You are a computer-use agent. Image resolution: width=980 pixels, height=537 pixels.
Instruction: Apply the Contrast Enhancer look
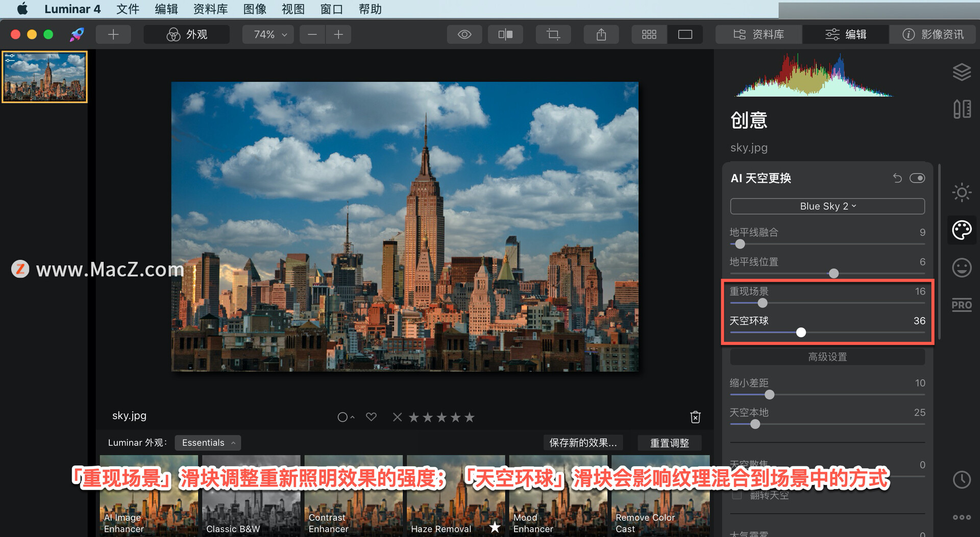coord(354,496)
